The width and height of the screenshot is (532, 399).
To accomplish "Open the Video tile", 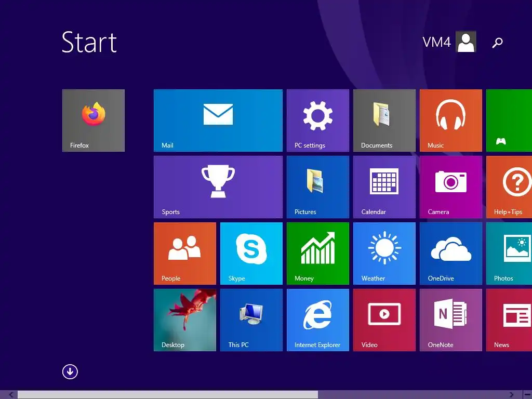I will (384, 320).
